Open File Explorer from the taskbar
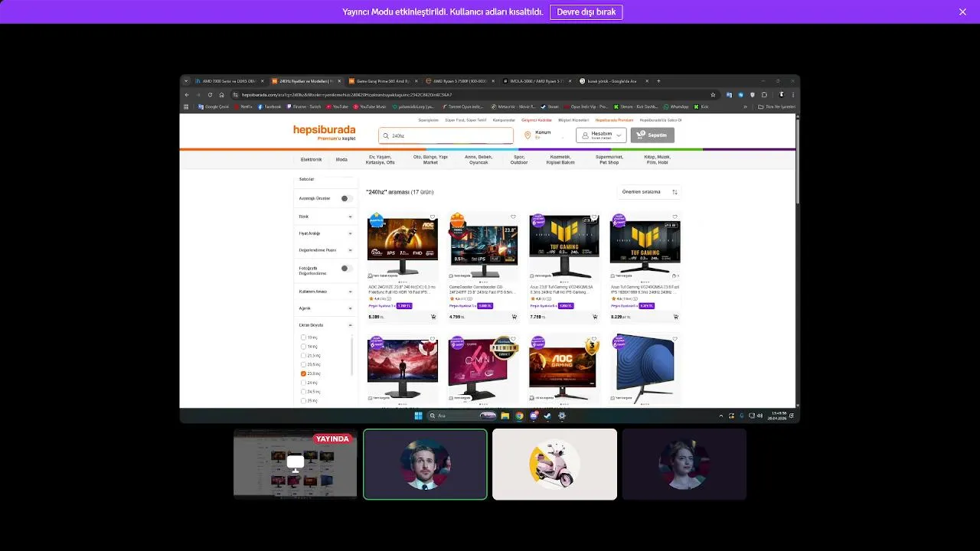The height and width of the screenshot is (551, 980). 505,416
